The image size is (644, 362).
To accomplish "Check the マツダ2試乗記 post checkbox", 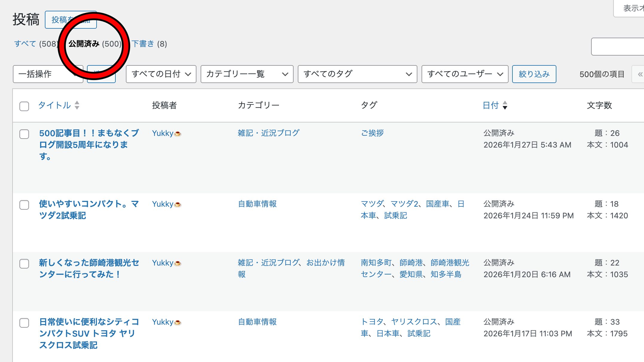I will click(24, 205).
